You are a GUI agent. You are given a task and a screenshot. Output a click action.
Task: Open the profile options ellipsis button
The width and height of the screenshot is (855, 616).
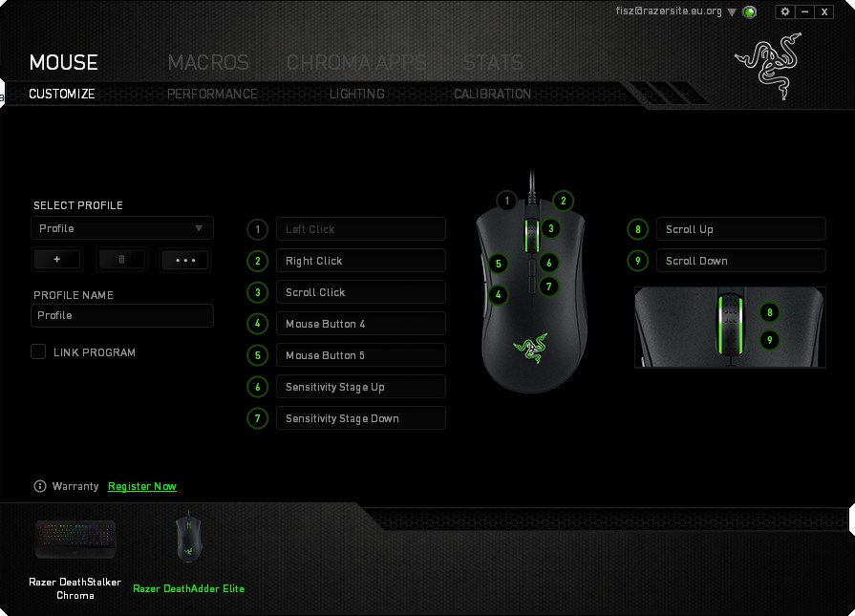point(184,260)
